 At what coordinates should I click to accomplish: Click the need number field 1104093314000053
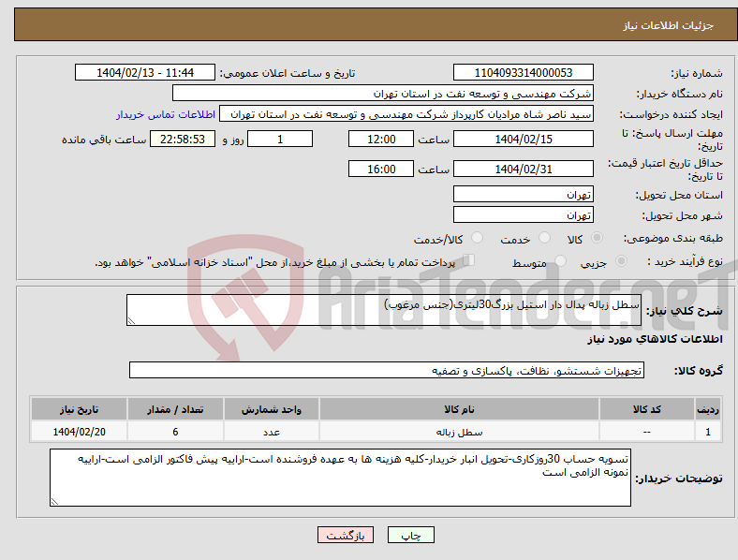coord(523,72)
